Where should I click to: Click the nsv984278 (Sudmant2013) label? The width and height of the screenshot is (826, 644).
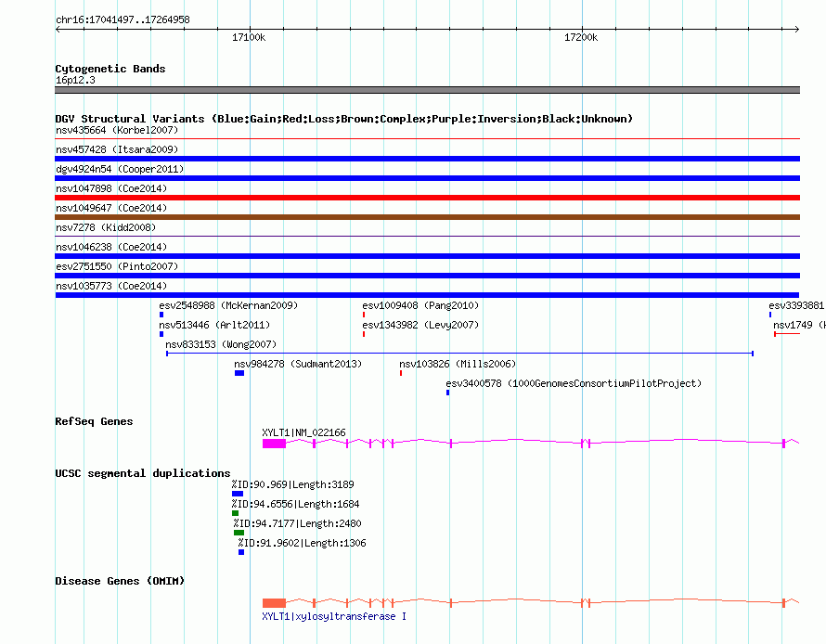pyautogui.click(x=298, y=364)
